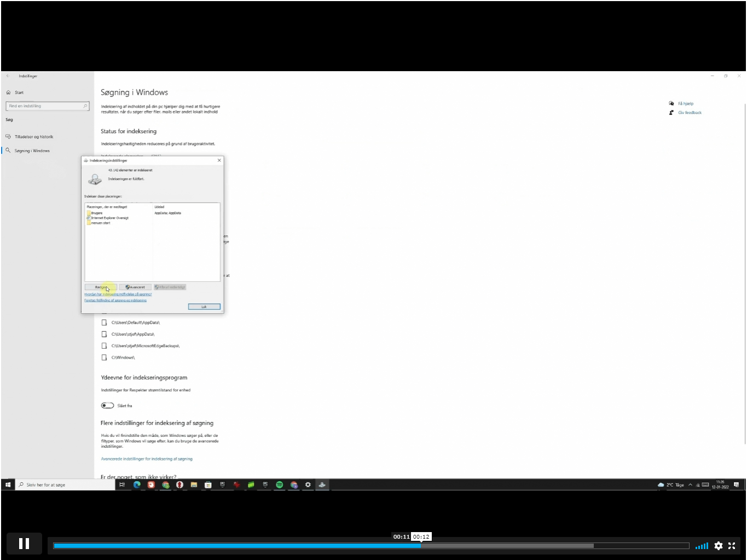Toggle fullscreen mode on video player
Image resolution: width=747 pixels, height=560 pixels.
pos(732,546)
